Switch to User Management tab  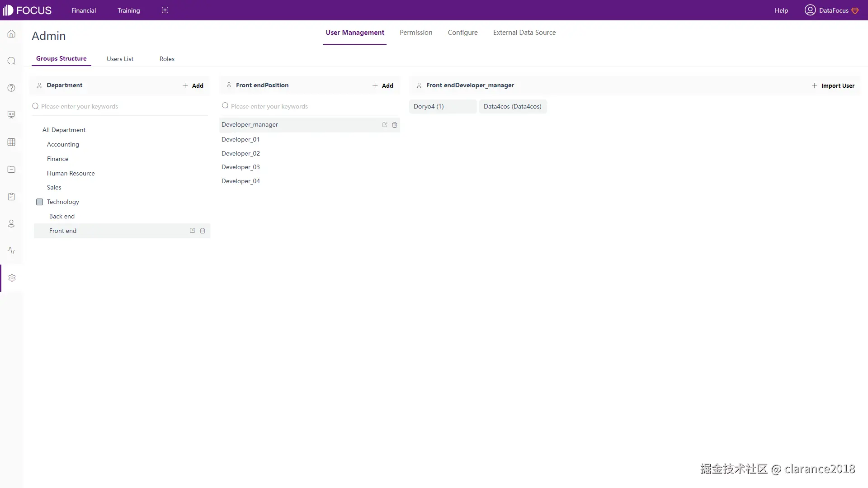(355, 33)
